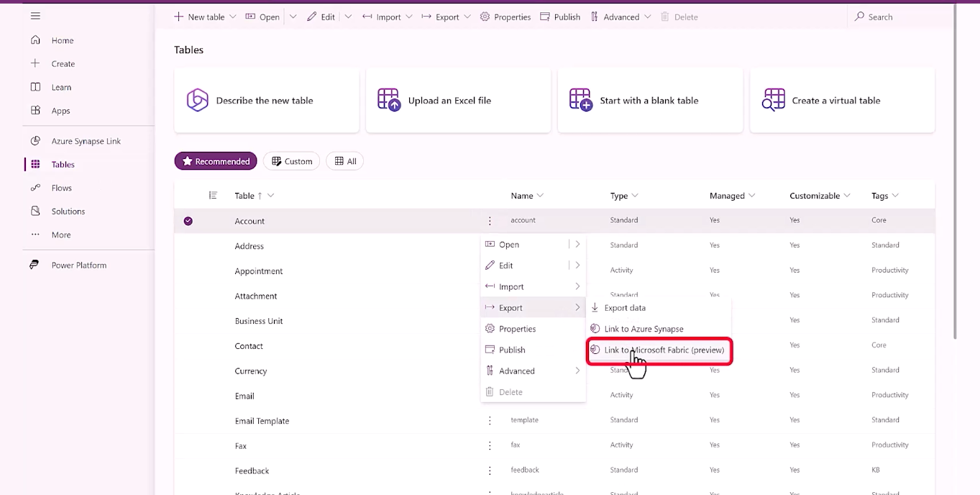Choose Advanced in the context menu
Screen dimensions: 980x495
click(x=533, y=371)
